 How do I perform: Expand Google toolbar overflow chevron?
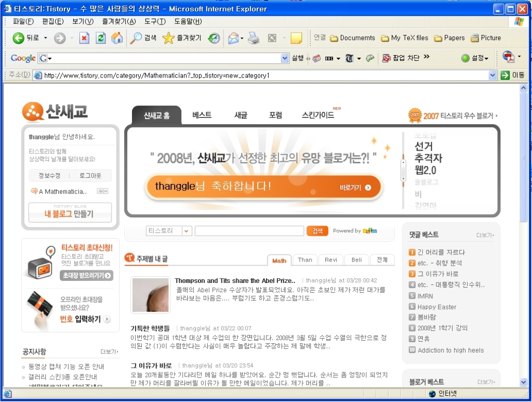(x=427, y=56)
